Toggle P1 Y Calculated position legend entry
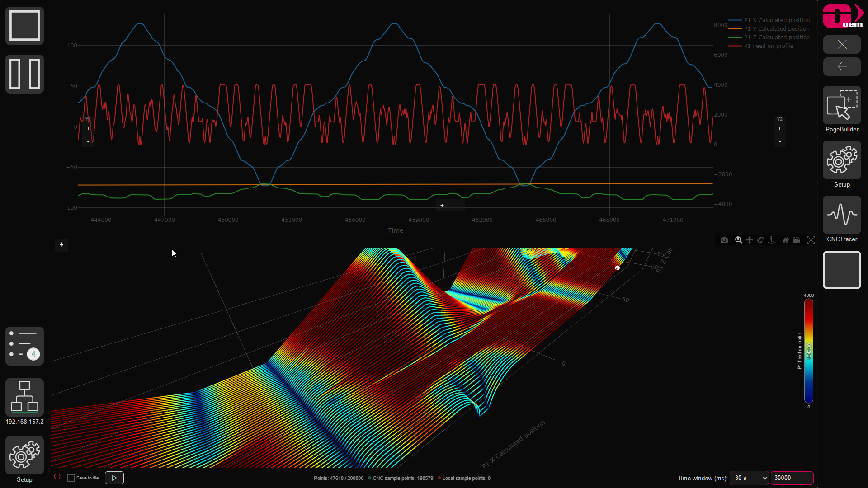 tap(769, 29)
